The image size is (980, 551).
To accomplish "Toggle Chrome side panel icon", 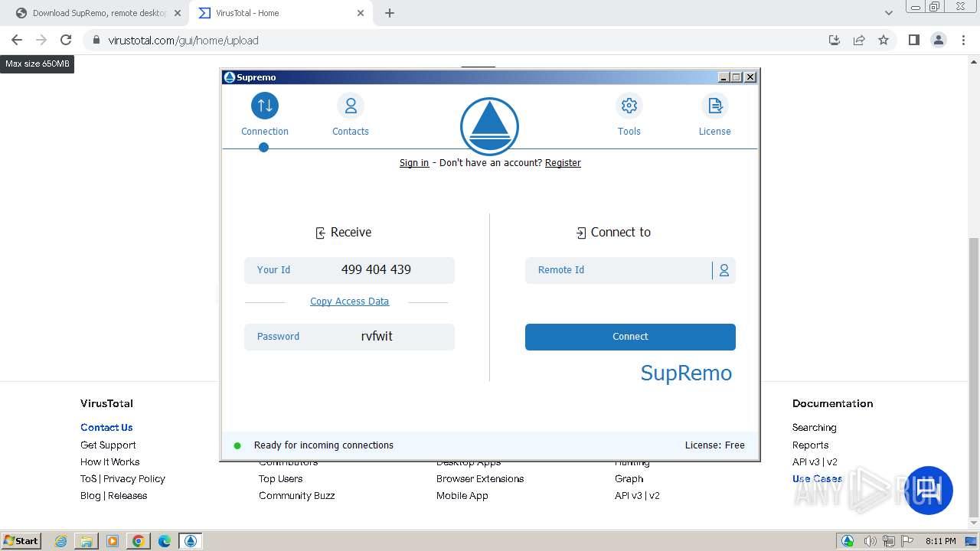I will coord(913,40).
